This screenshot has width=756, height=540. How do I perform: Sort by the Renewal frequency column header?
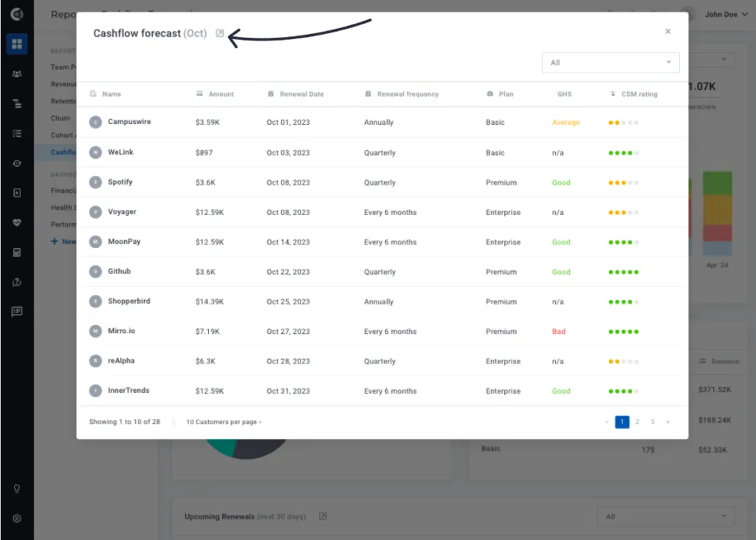402,94
